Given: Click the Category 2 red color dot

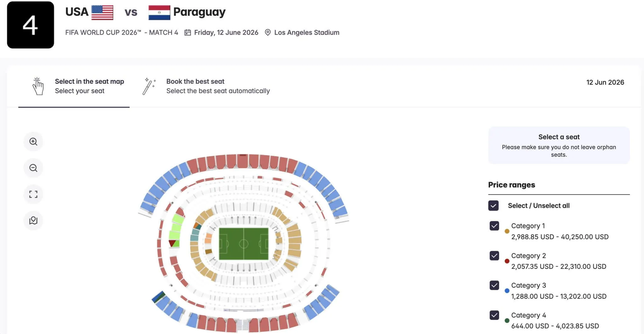Looking at the screenshot, I should [x=507, y=261].
